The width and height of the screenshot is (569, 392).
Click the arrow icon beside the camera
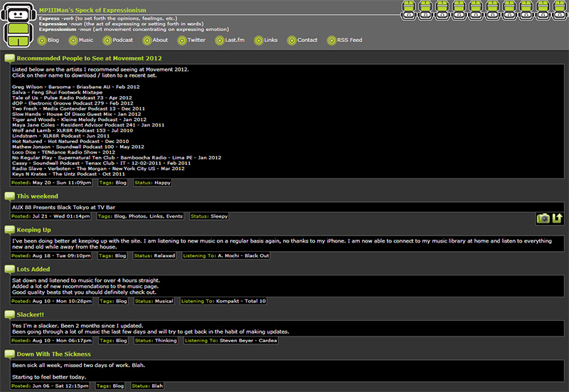[x=558, y=218]
